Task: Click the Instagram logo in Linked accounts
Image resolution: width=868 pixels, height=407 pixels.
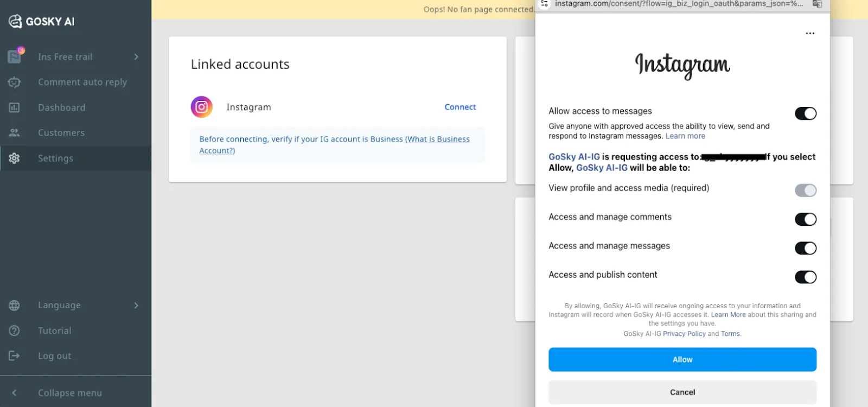Action: click(201, 107)
